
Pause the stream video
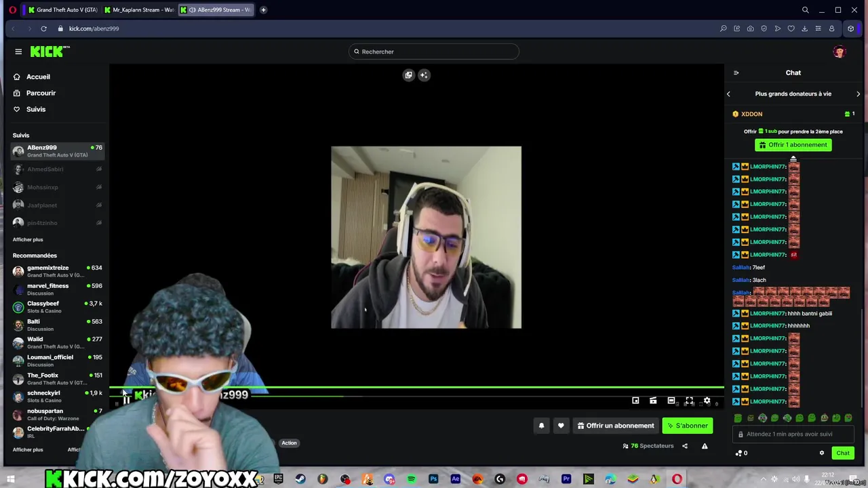point(126,401)
